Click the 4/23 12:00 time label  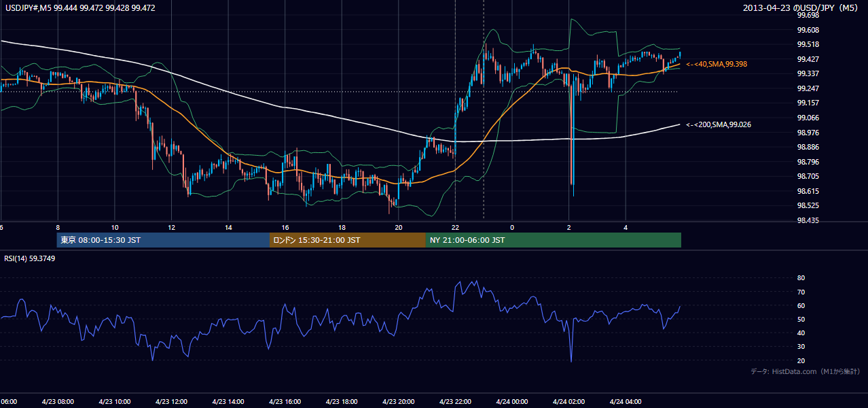click(171, 402)
